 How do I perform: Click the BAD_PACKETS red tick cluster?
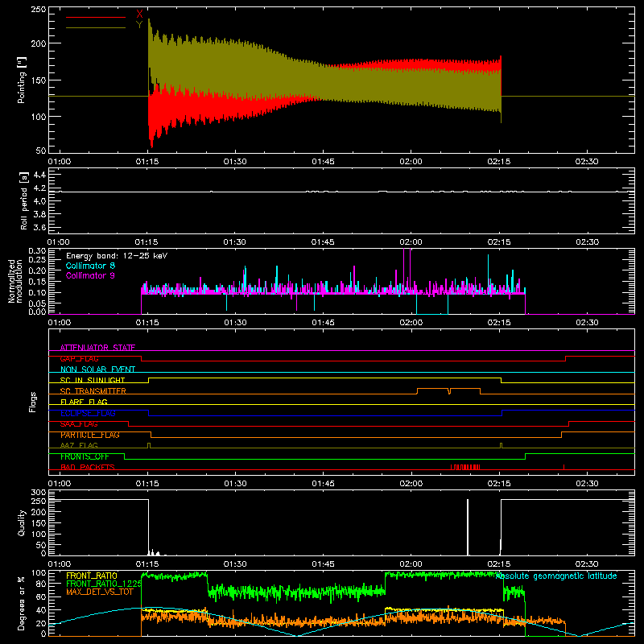[x=465, y=467]
